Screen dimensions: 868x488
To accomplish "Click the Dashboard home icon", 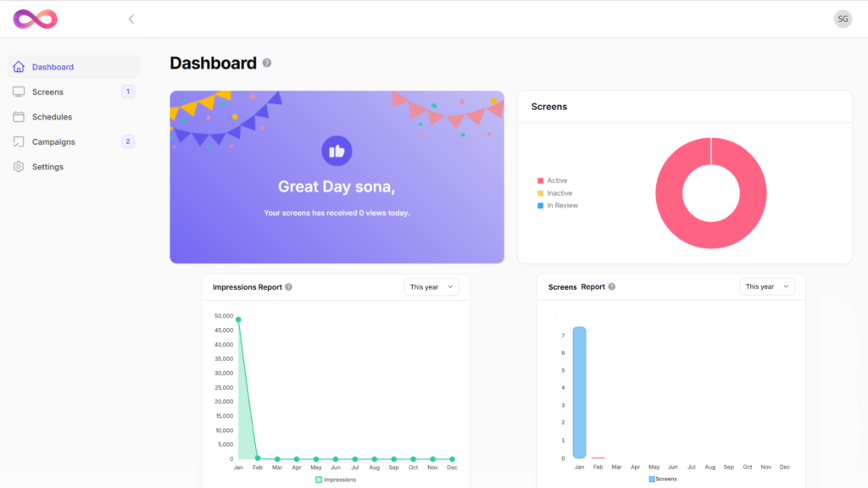I will 19,67.
